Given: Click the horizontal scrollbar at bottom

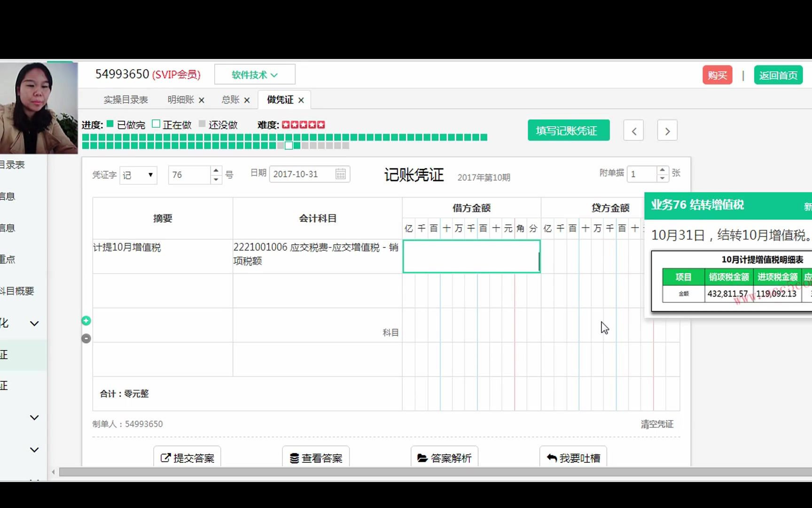Looking at the screenshot, I should tap(435, 472).
